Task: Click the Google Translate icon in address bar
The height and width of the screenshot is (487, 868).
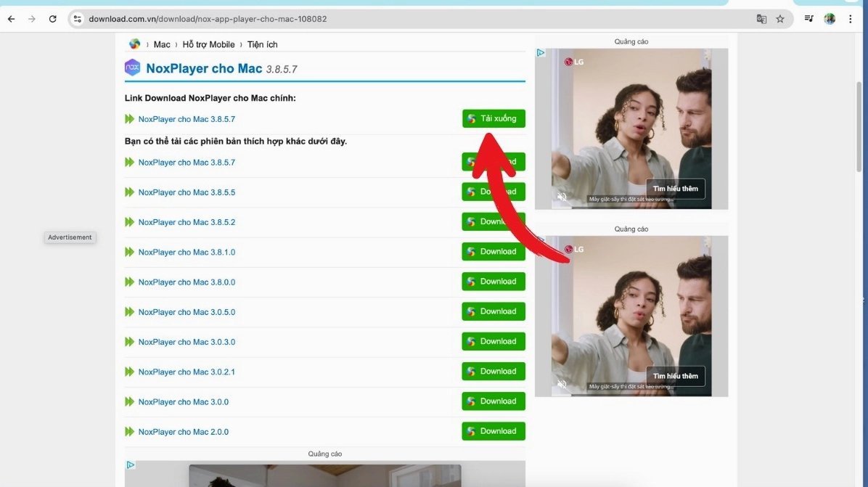Action: [761, 19]
